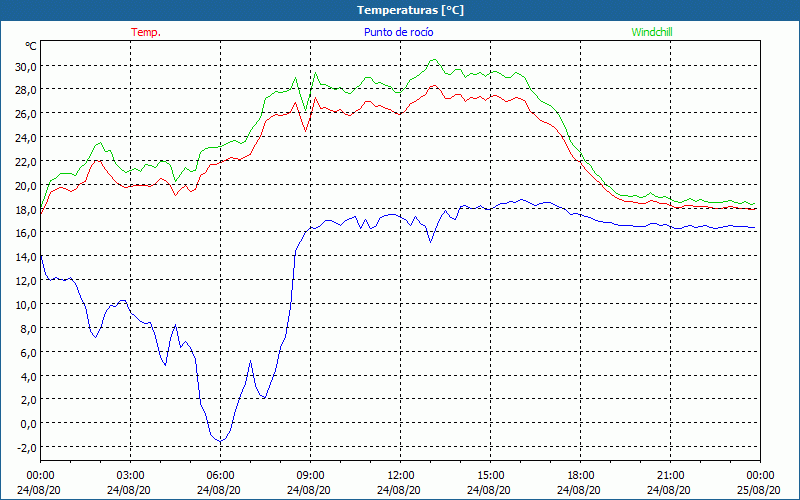Click the -2,0 y-axis value
Screen dimensions: 800x500
26,448
